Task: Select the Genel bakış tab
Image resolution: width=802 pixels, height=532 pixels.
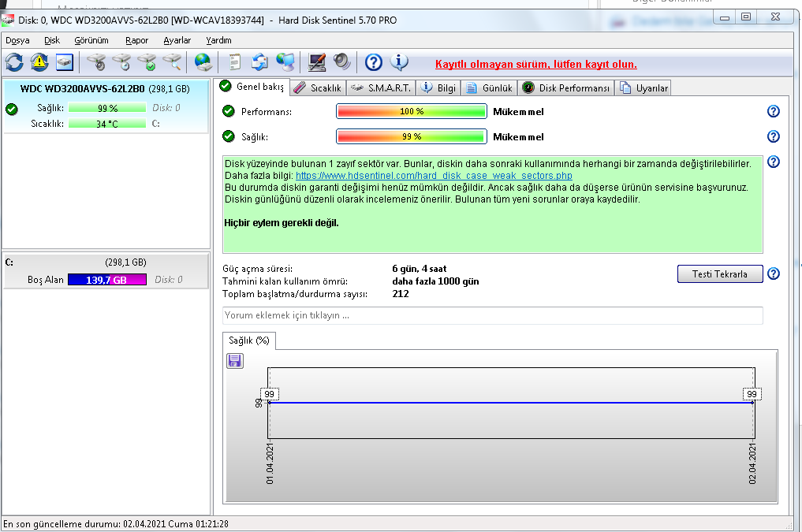Action: click(252, 87)
